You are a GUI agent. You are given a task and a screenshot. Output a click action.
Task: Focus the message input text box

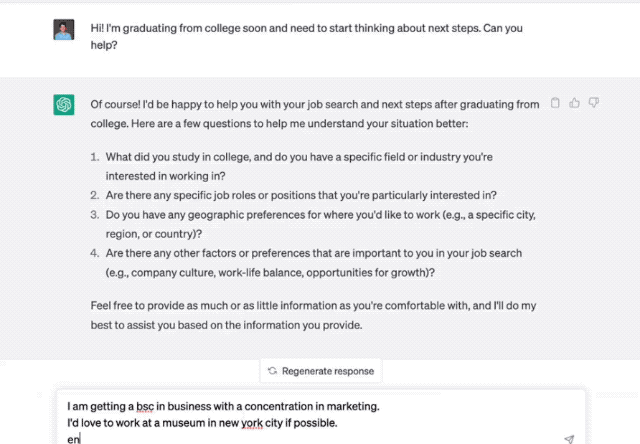click(321, 418)
